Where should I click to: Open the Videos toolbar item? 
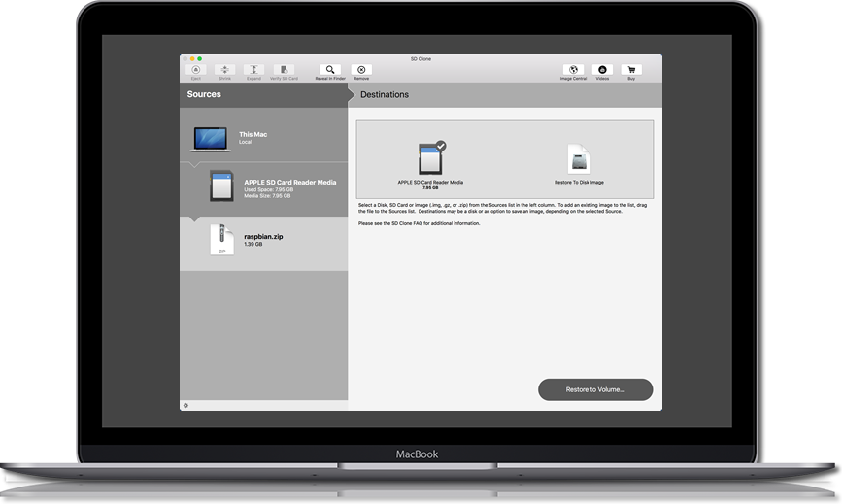click(x=602, y=70)
